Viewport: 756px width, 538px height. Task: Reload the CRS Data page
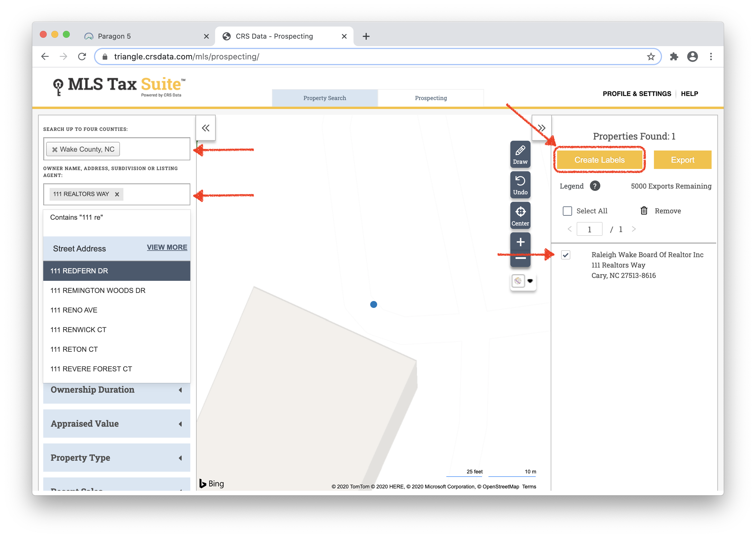pos(82,57)
